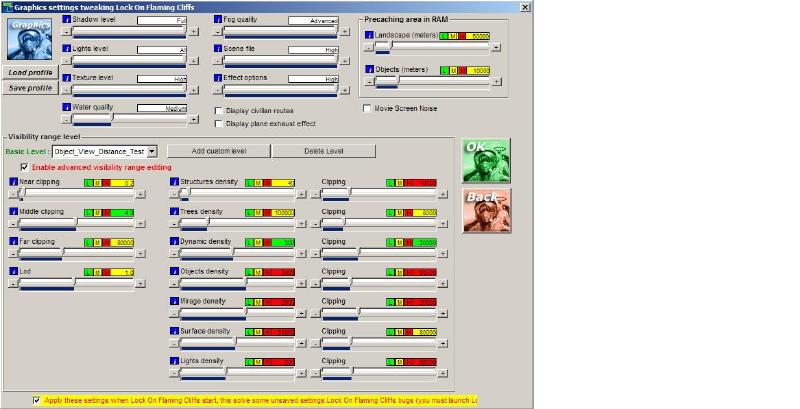Toggle the Movie Screen Noise checkbox

367,109
